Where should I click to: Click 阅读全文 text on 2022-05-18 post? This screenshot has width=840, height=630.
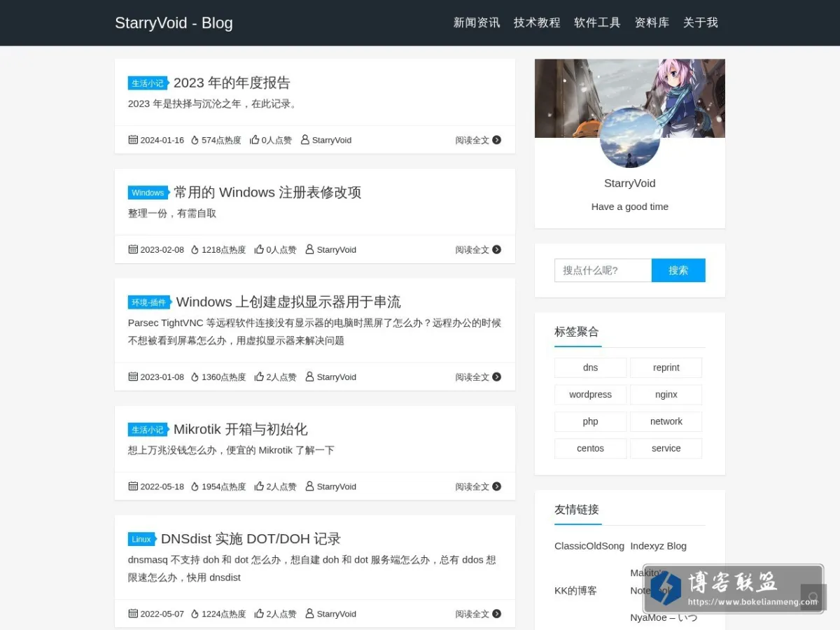tap(472, 486)
